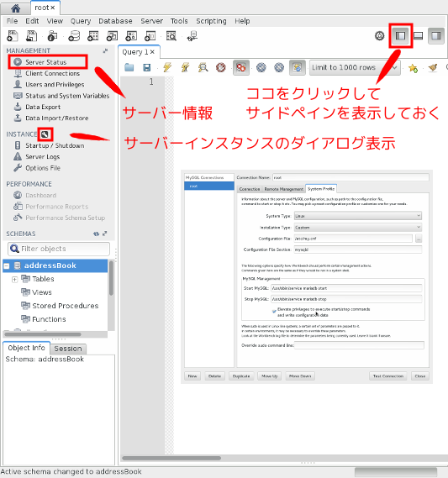Save script with floppy disk icon

tap(147, 67)
